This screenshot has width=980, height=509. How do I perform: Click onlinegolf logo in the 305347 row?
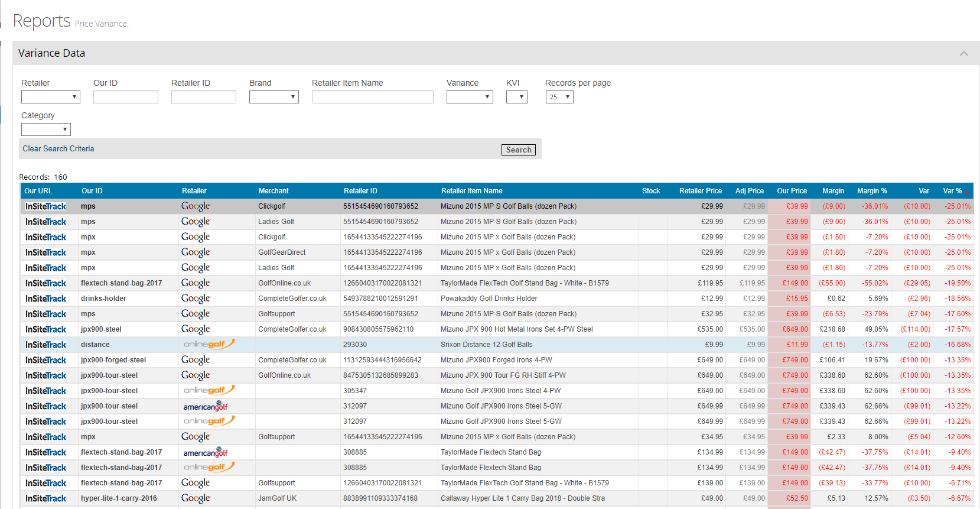[209, 390]
